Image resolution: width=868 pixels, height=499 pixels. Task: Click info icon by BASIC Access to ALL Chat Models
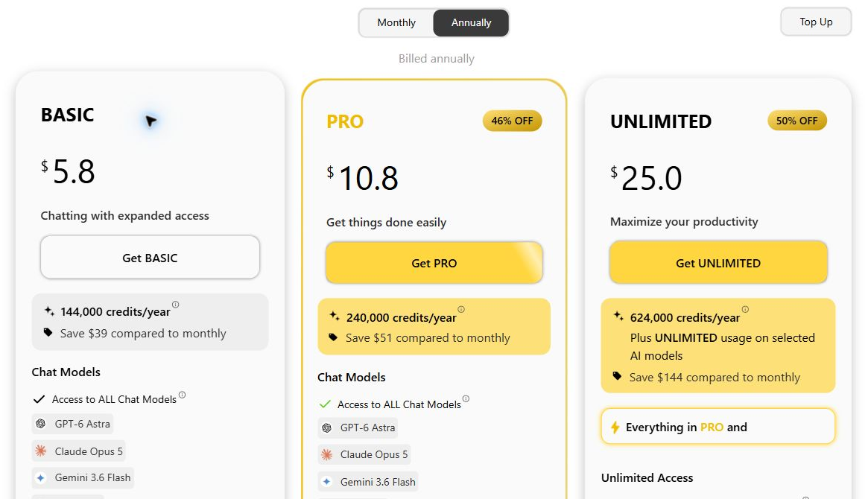click(182, 395)
